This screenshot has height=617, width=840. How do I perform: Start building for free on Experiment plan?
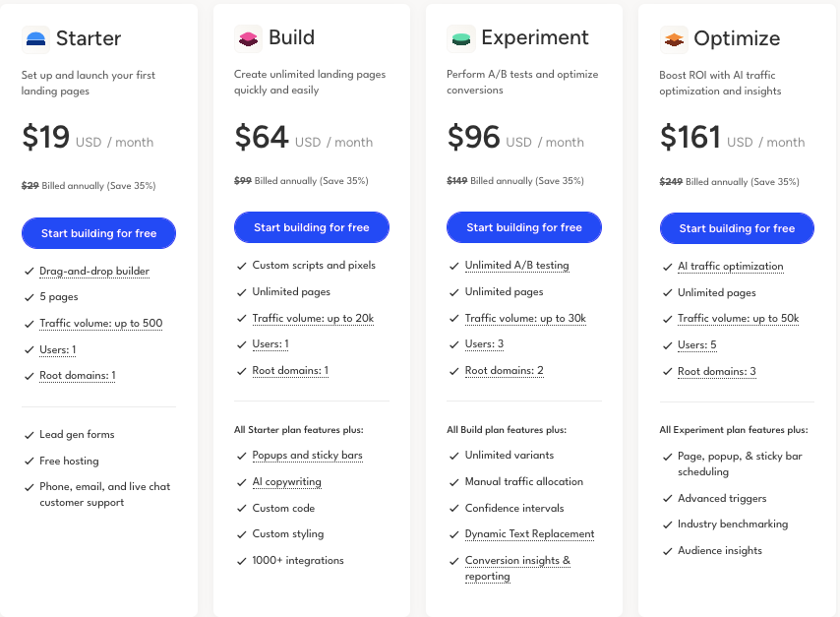coord(523,227)
